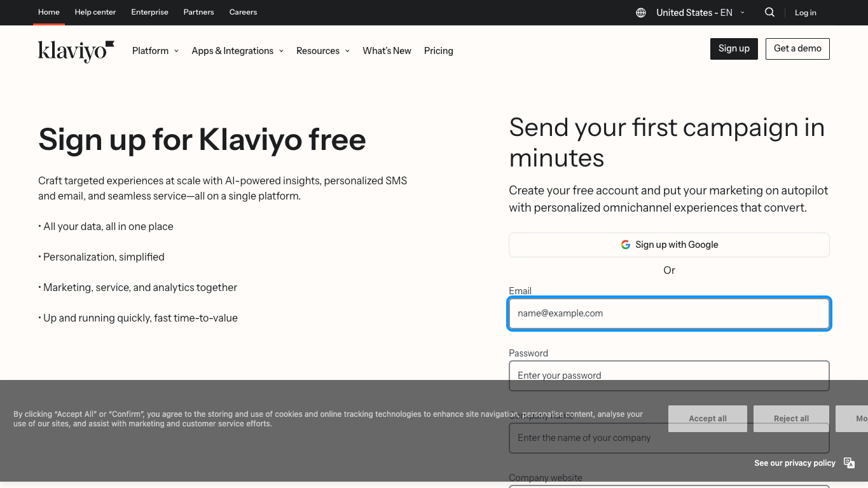Click 'Up and running quickly' bullet text
868x488 pixels.
point(141,318)
